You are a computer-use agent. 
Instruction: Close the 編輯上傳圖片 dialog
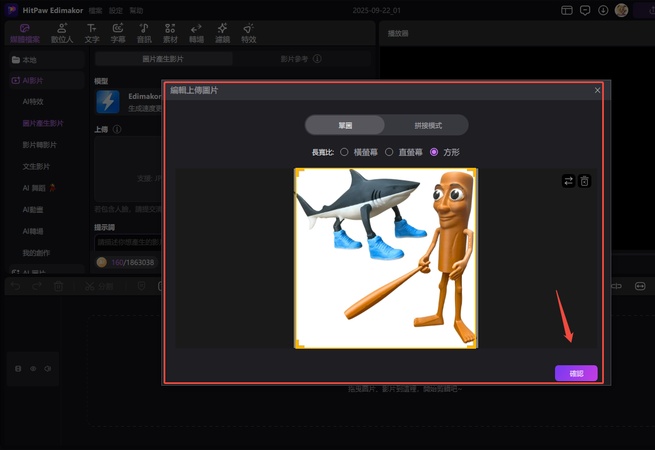coord(597,90)
